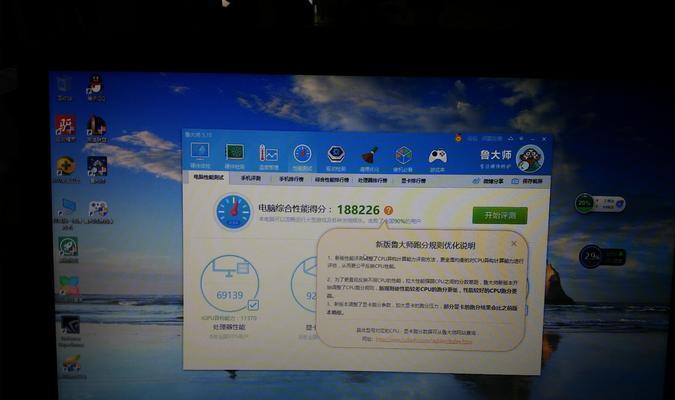Switch to the 电脑性能测试 tab
The image size is (675, 400).
(208, 177)
